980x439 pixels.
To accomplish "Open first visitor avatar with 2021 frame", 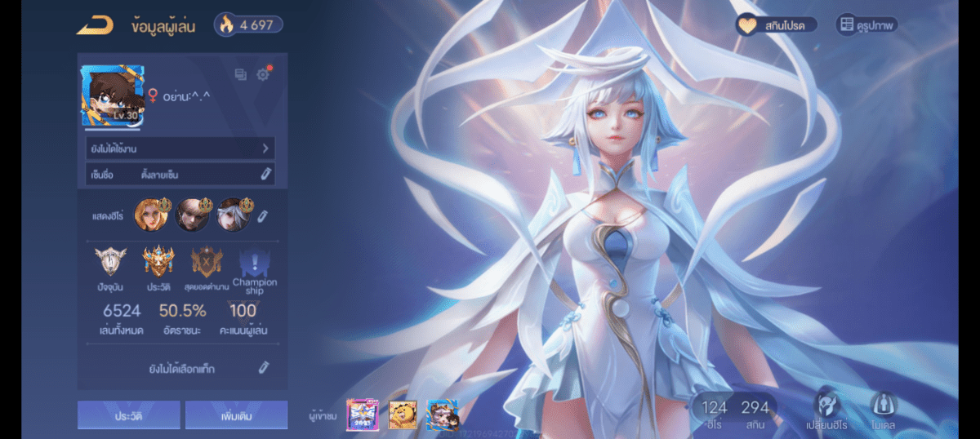I will (x=363, y=415).
